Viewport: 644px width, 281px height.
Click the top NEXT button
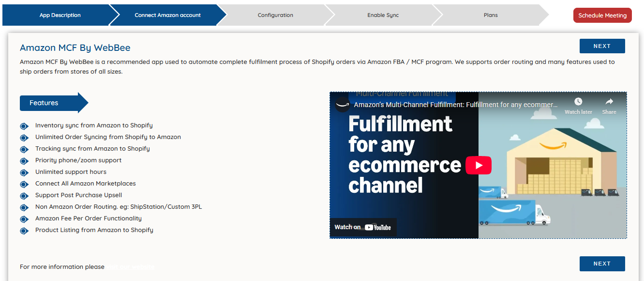point(602,46)
